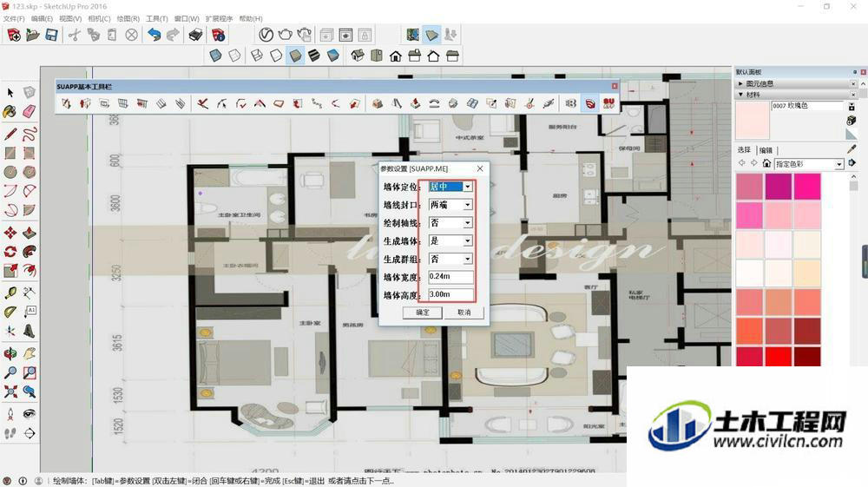Close the 参数设置 dialog
The height and width of the screenshot is (487, 868).
tap(480, 168)
